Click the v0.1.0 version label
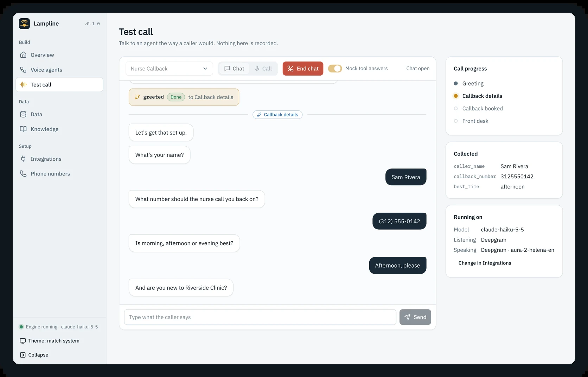 [x=92, y=24]
